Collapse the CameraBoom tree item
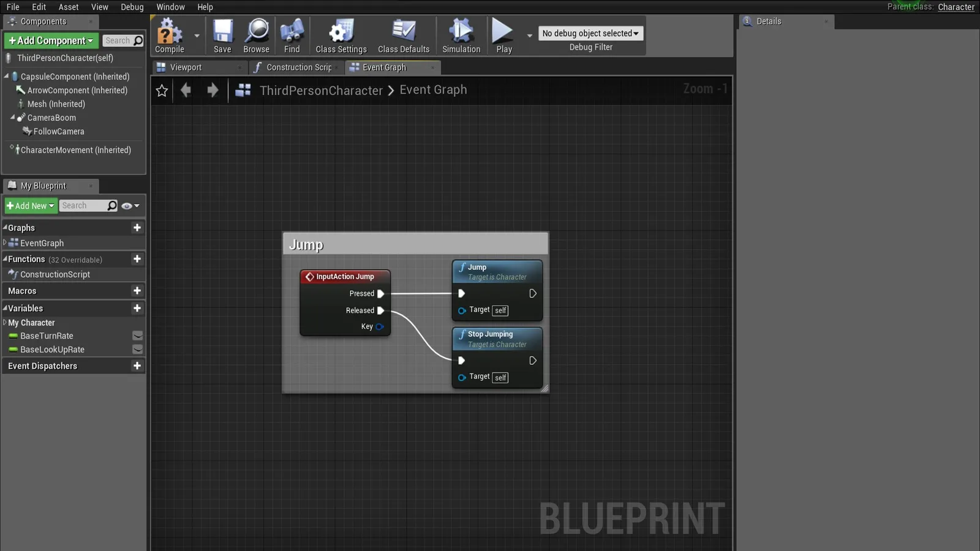 (x=12, y=117)
